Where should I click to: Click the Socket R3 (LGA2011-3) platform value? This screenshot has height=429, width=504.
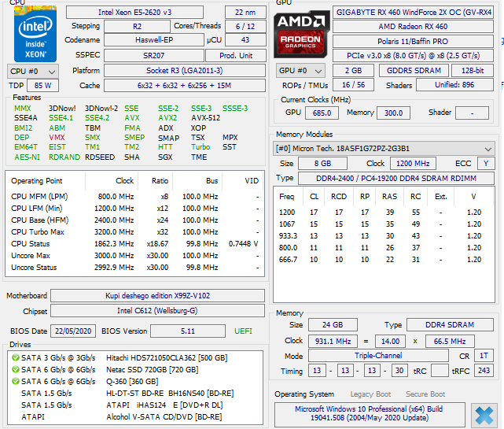pos(185,71)
